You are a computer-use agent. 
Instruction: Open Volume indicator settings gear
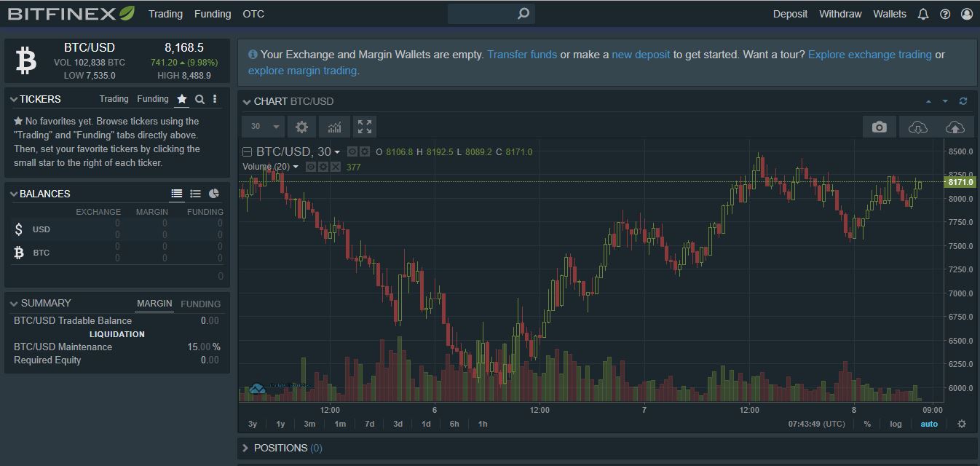pyautogui.click(x=323, y=167)
